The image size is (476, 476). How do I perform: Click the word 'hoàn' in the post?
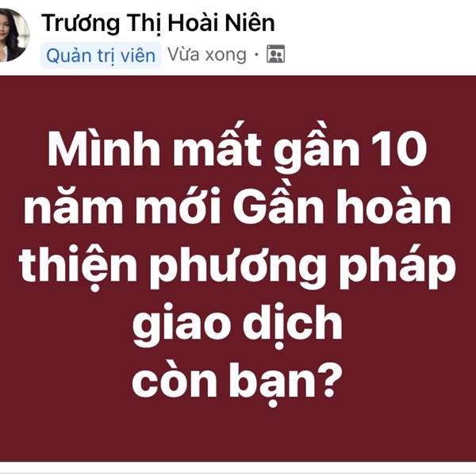(x=393, y=205)
